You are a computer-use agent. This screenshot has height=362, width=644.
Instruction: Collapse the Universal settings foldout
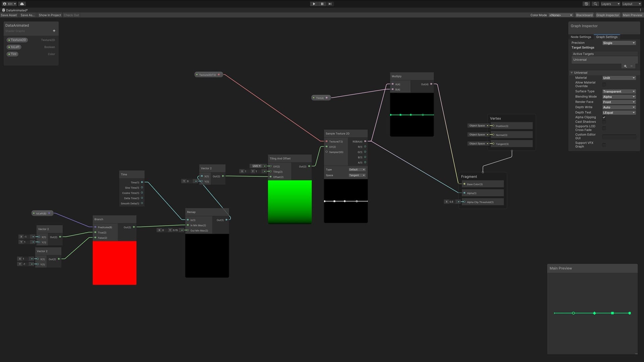[x=572, y=73]
